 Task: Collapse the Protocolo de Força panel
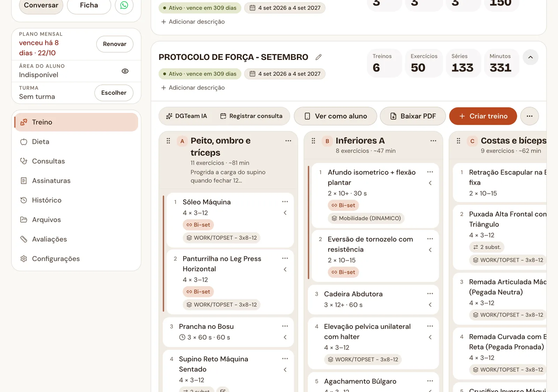[530, 57]
